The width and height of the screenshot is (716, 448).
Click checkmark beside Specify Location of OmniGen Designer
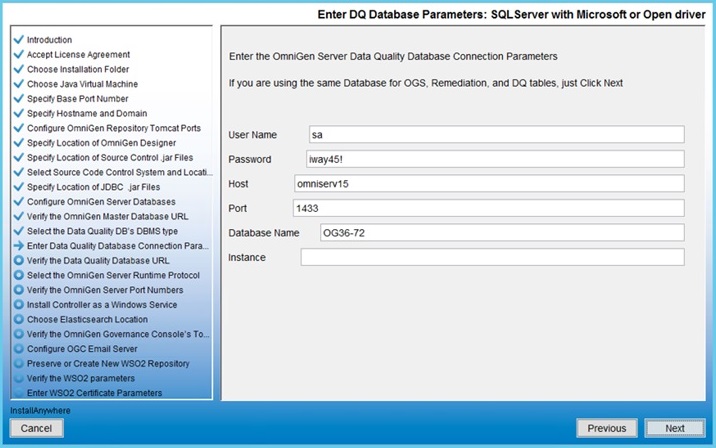(19, 142)
